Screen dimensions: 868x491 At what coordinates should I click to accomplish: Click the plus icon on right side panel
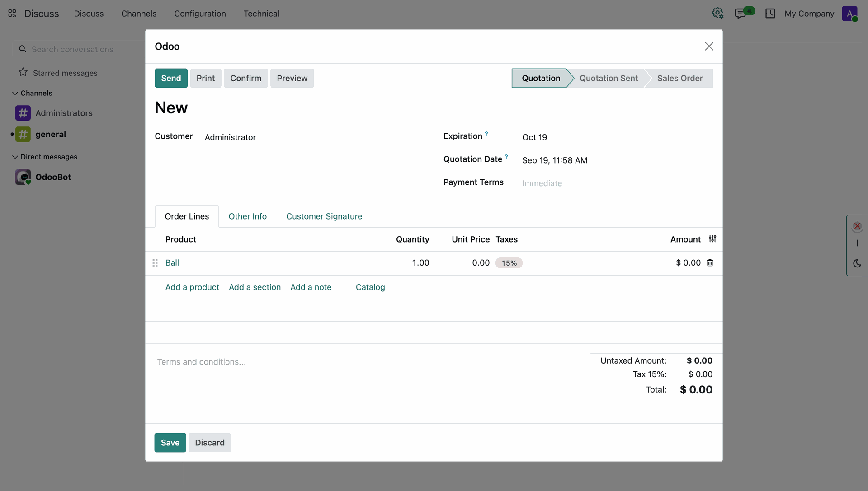857,243
